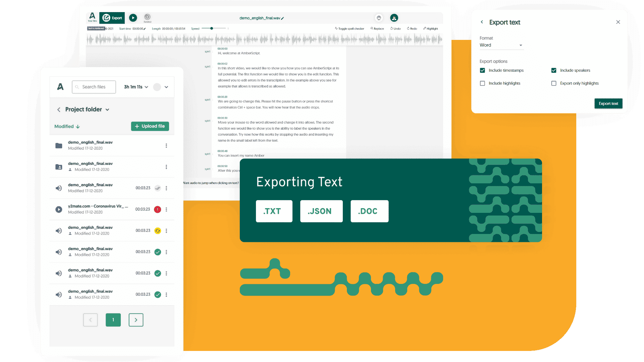Image resolution: width=644 pixels, height=362 pixels.
Task: Click the yellow processing status icon
Action: 158,231
